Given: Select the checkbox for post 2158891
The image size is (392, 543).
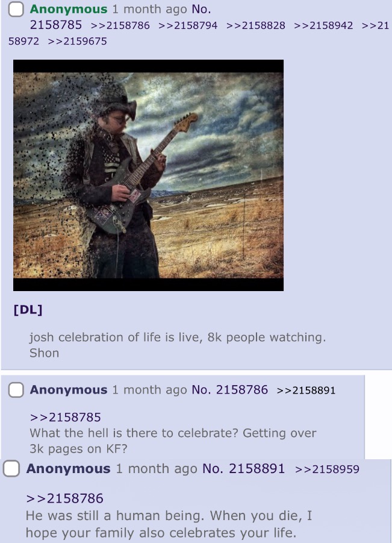Looking at the screenshot, I should coord(11,468).
